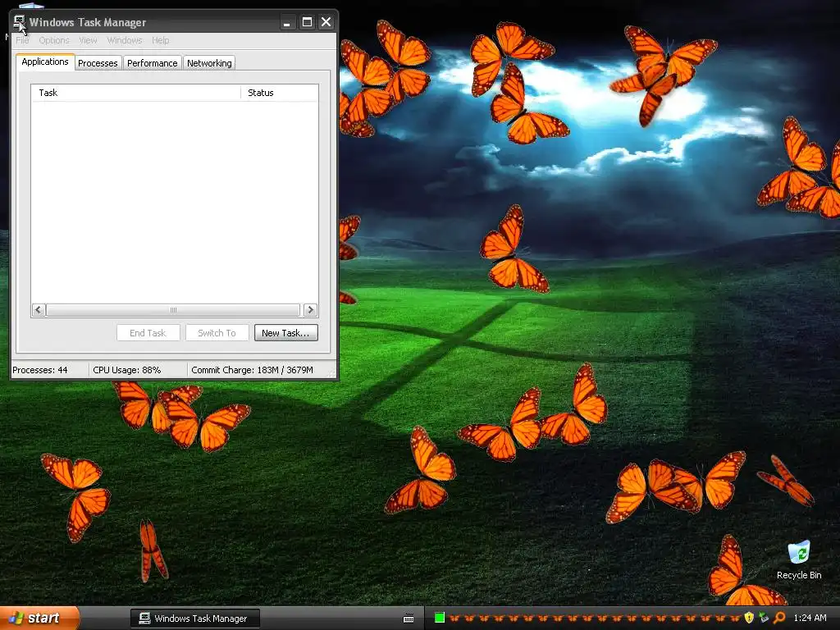Screen dimensions: 840x630
Task: Maximize the Task Manager window
Action: tap(307, 22)
